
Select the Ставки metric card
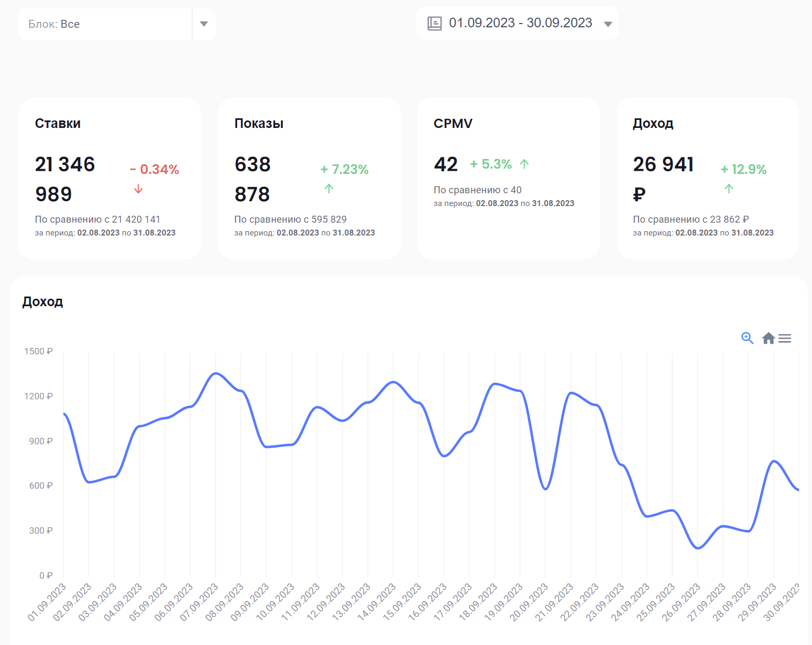click(110, 179)
